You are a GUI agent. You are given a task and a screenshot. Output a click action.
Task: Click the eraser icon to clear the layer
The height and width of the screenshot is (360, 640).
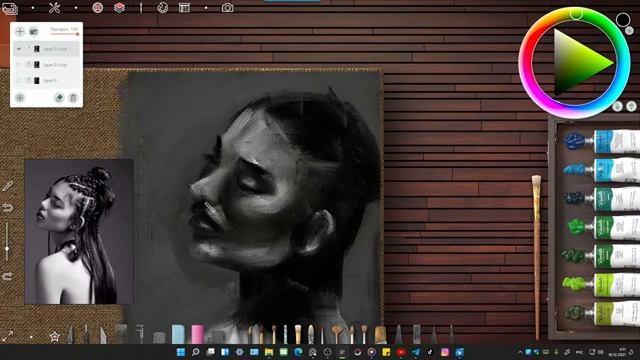click(59, 98)
